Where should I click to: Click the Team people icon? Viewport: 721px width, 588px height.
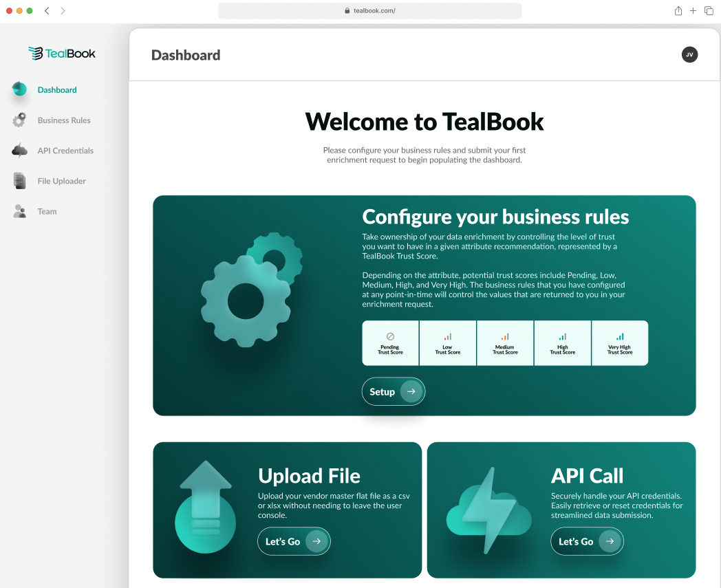[x=19, y=211]
